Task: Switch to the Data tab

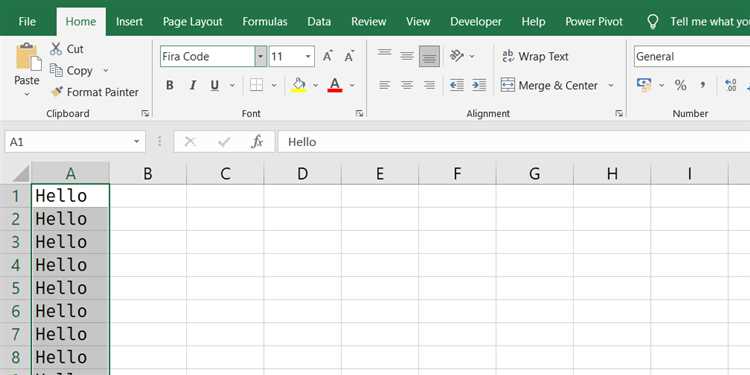Action: (x=319, y=22)
